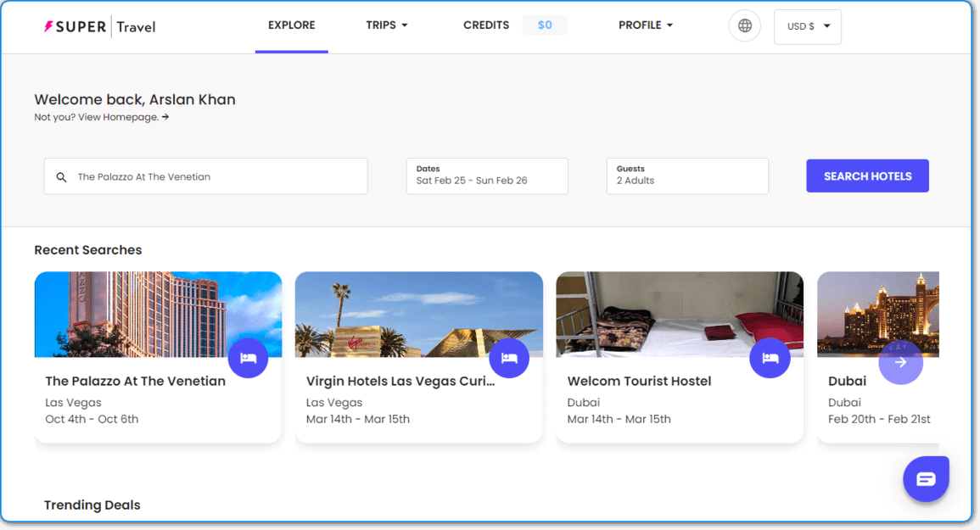This screenshot has width=980, height=530.
Task: Open the Dates field
Action: (x=487, y=176)
